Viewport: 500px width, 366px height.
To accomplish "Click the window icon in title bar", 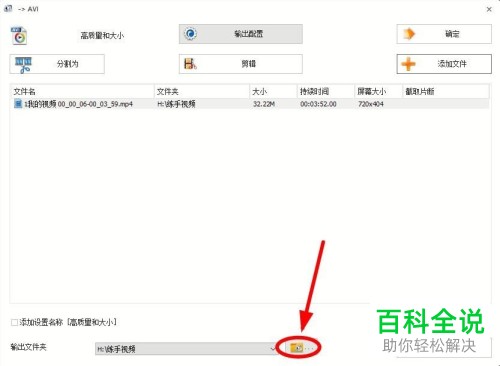I will pyautogui.click(x=8, y=9).
